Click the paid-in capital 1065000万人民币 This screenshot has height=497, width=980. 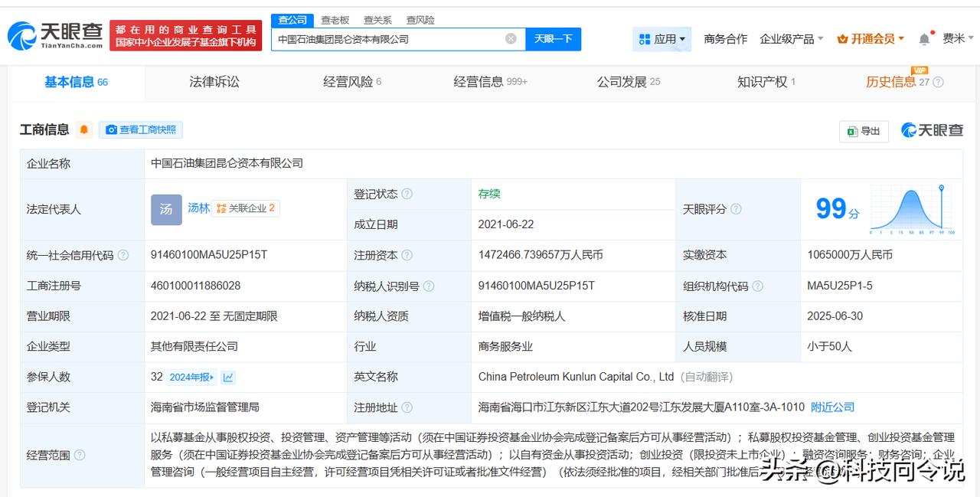[x=850, y=255]
